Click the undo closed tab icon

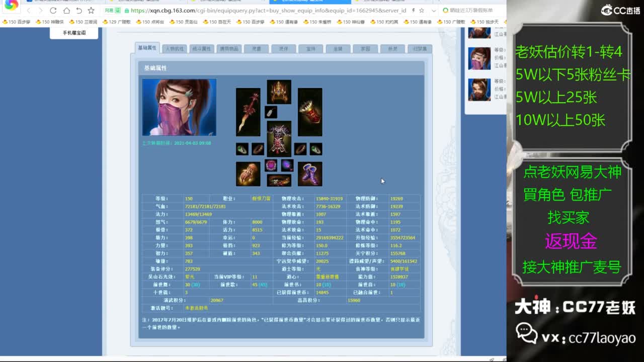tap(79, 11)
